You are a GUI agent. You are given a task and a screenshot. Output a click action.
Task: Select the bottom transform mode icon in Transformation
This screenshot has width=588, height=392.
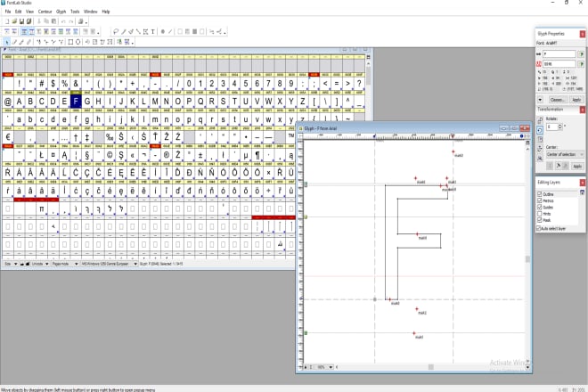click(540, 158)
